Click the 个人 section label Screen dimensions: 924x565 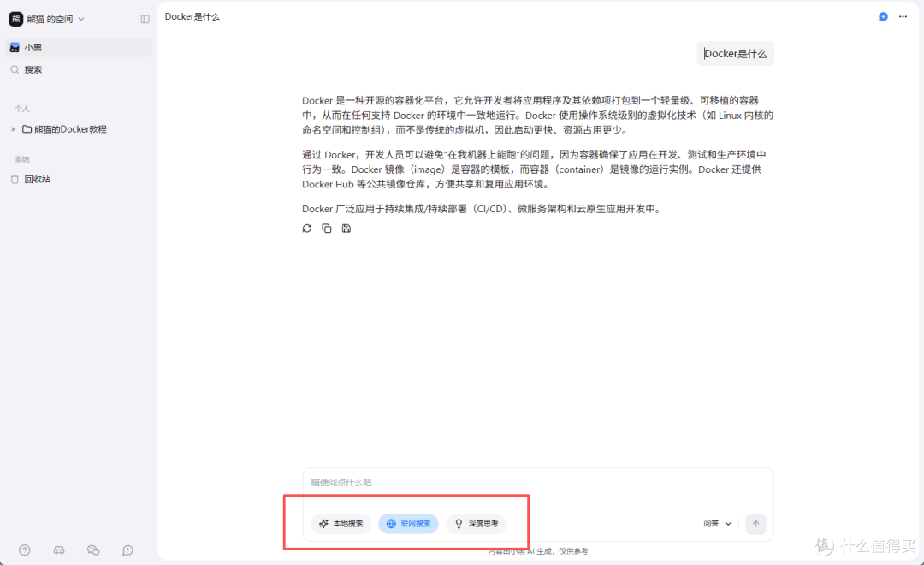coord(22,109)
